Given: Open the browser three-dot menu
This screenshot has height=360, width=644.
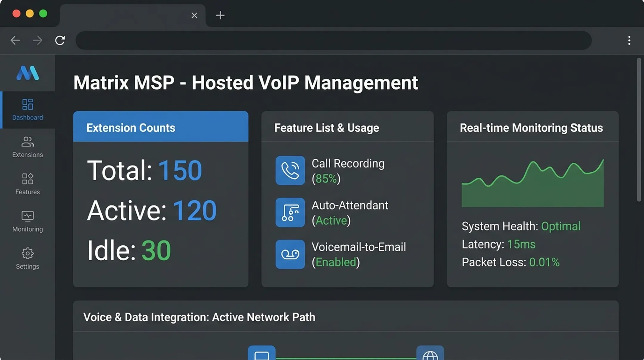Looking at the screenshot, I should 629,40.
